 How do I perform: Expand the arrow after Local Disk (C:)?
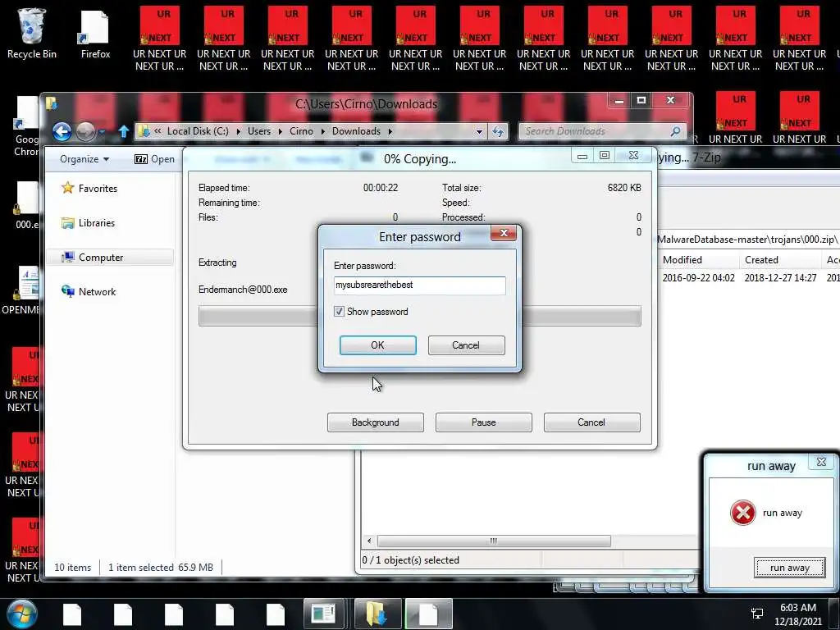pos(238,131)
